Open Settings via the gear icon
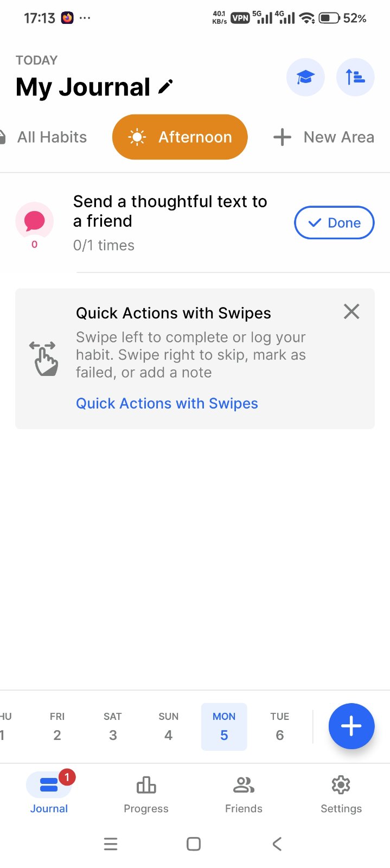 341,794
